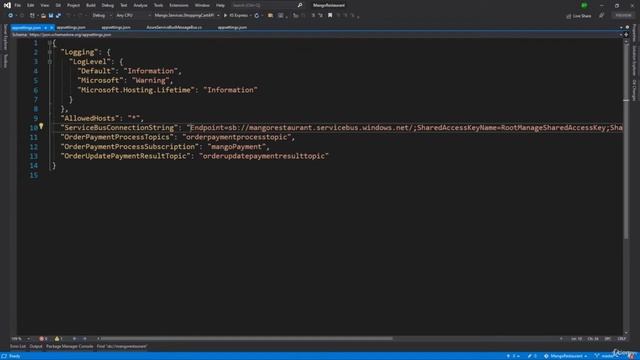Screen dimensions: 640x360
Task: Open the Solution Explorer side tab
Action: [634, 60]
